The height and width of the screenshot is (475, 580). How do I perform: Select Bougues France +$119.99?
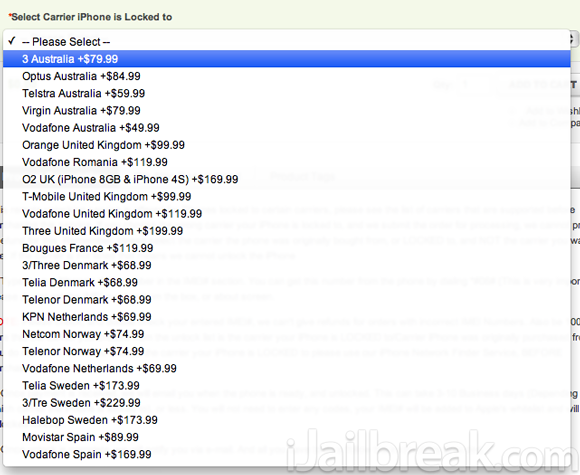coord(287,248)
